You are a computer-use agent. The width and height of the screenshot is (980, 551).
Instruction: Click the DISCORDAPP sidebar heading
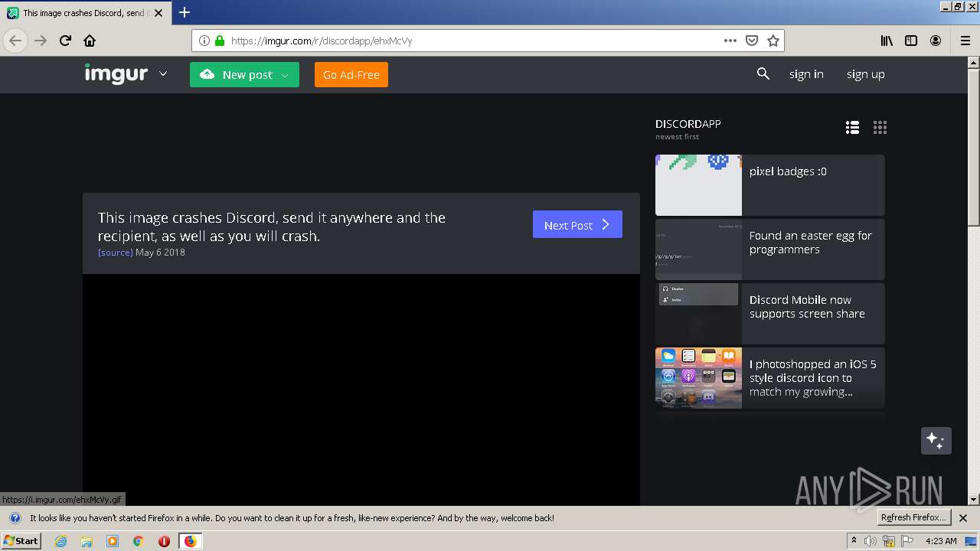(688, 124)
